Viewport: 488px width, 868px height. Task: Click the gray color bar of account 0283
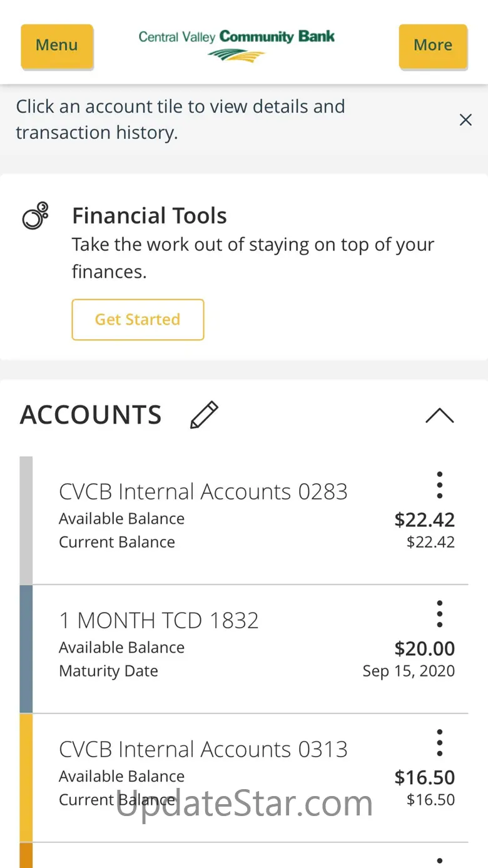[x=26, y=520]
